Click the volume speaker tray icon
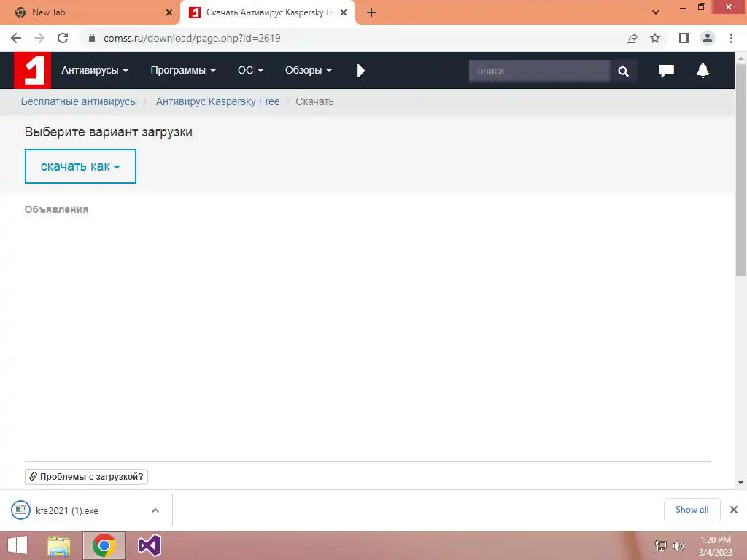 (678, 546)
